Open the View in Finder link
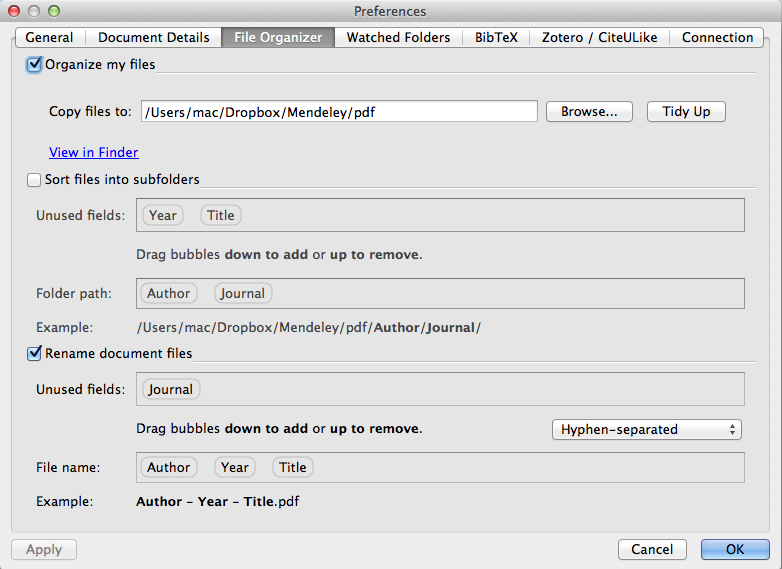The height and width of the screenshot is (569, 782). click(94, 152)
